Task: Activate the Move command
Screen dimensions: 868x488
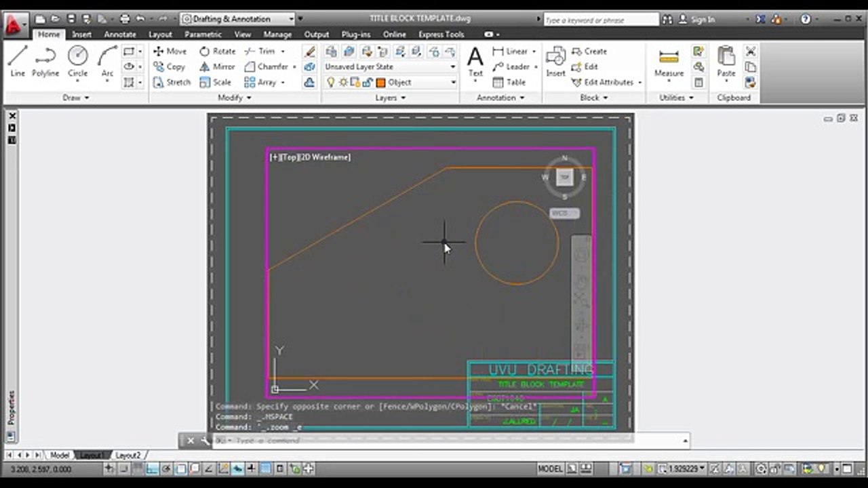Action: coord(170,51)
